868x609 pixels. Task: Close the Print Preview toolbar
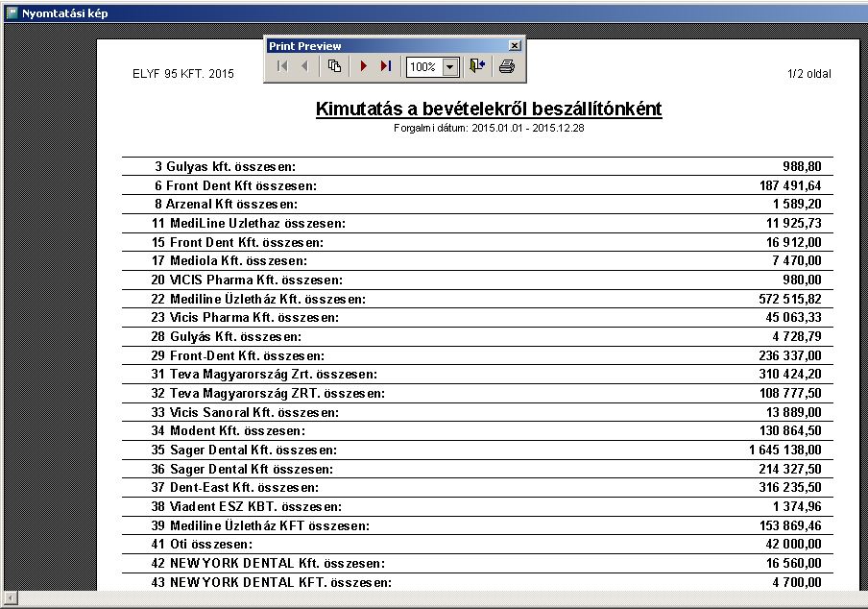tap(515, 45)
